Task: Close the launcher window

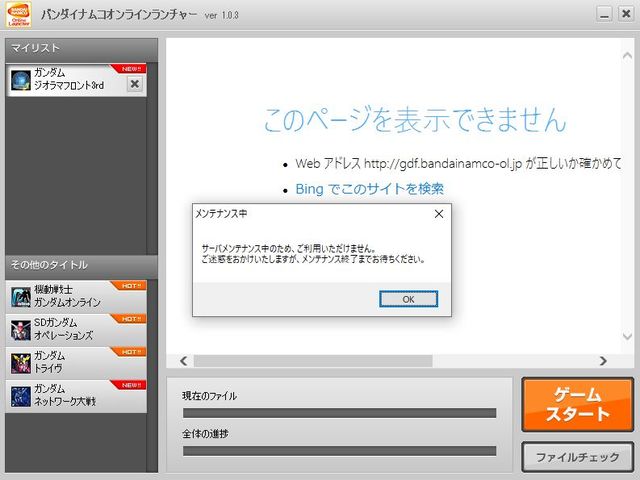Action: point(626,14)
